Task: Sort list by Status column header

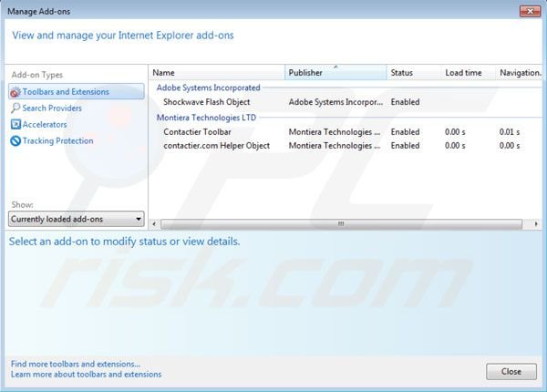Action: coord(414,73)
